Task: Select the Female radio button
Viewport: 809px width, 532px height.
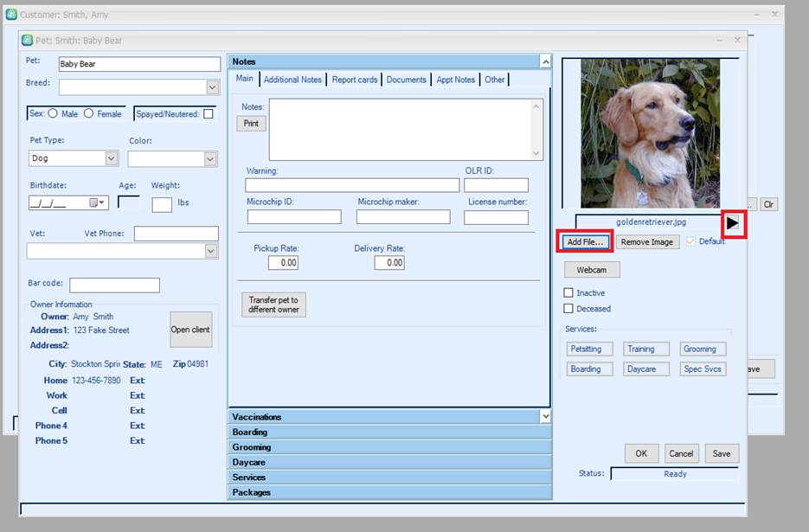Action: [88, 113]
